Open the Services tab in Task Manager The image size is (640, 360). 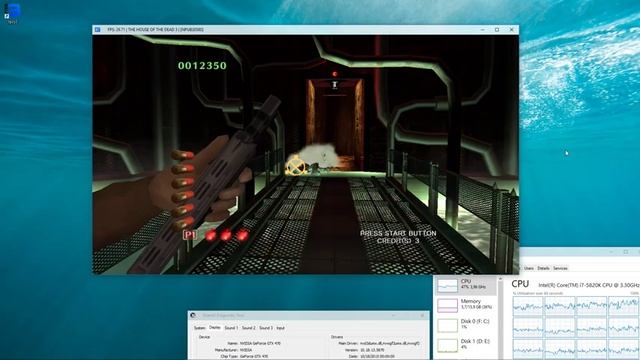(560, 268)
